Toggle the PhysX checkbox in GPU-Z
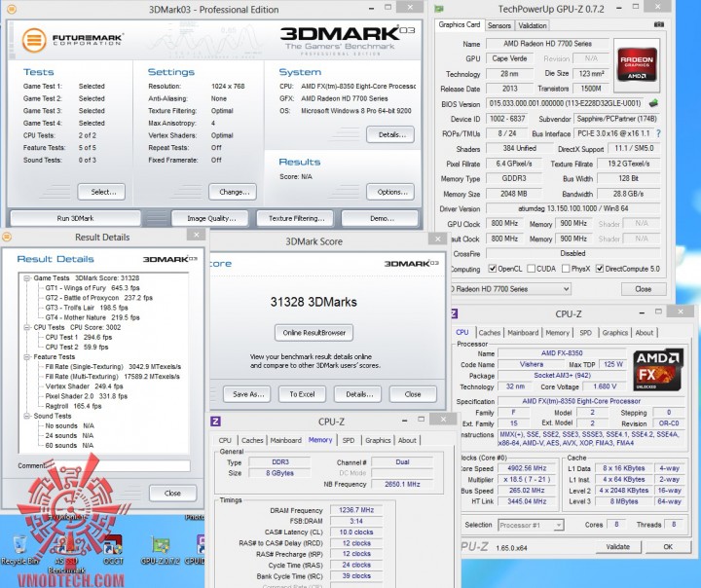Screen dimensions: 701x588 pos(566,269)
